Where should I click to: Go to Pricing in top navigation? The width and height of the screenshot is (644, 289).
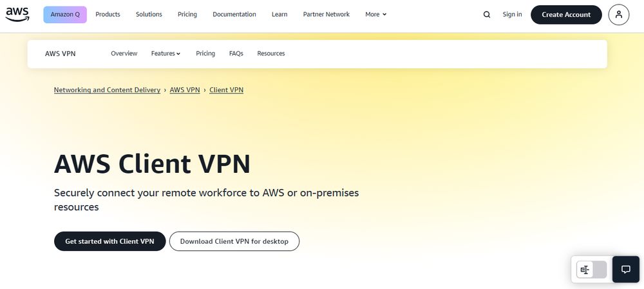187,14
